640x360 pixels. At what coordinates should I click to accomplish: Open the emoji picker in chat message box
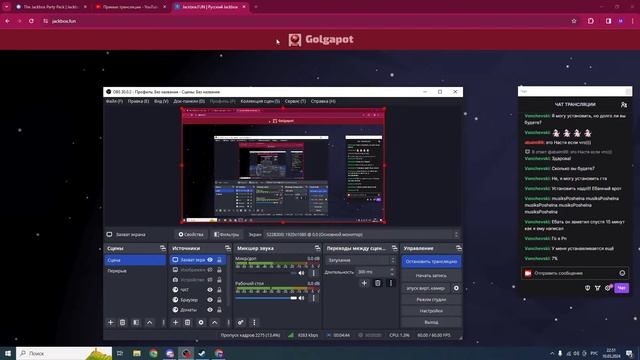click(x=622, y=273)
